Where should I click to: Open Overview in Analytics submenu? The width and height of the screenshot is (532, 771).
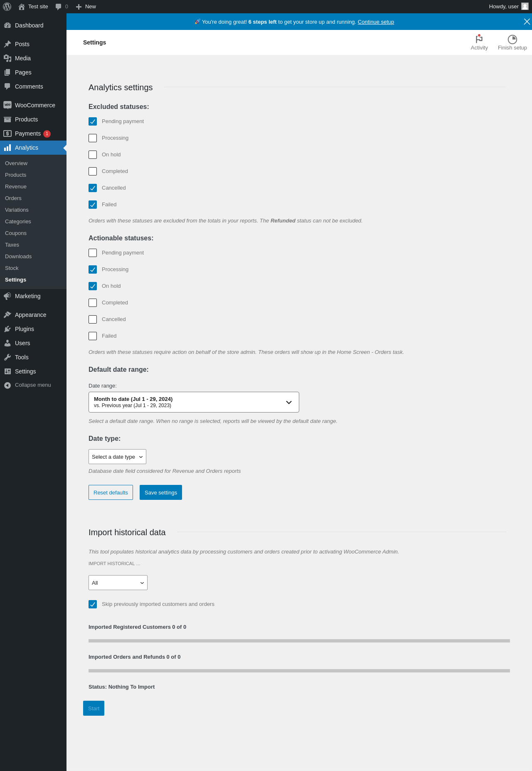tap(16, 163)
